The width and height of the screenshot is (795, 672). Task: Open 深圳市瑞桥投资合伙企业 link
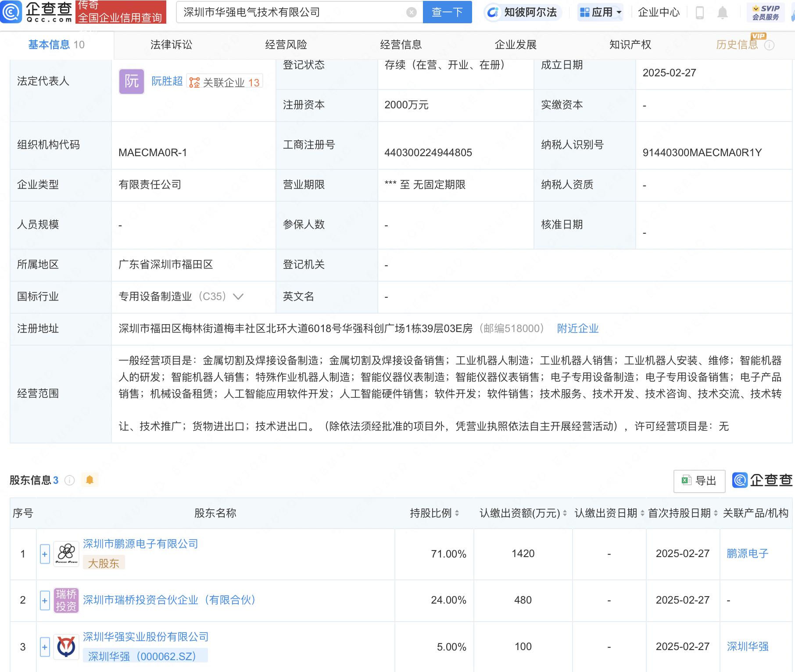point(169,600)
